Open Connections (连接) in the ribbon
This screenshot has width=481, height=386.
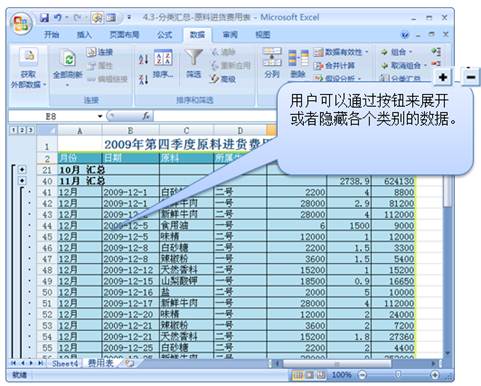coord(100,52)
